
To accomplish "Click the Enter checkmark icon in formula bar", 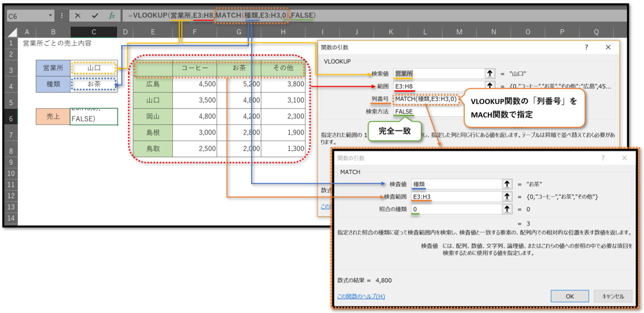I will tap(95, 16).
